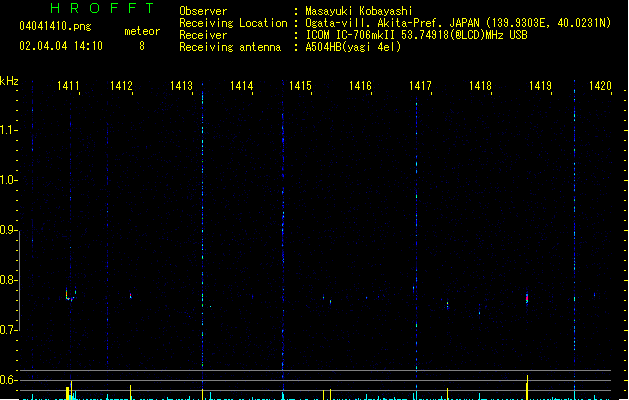Click the bright red echo near 1419
The height and width of the screenshot is (400, 629).
click(527, 299)
